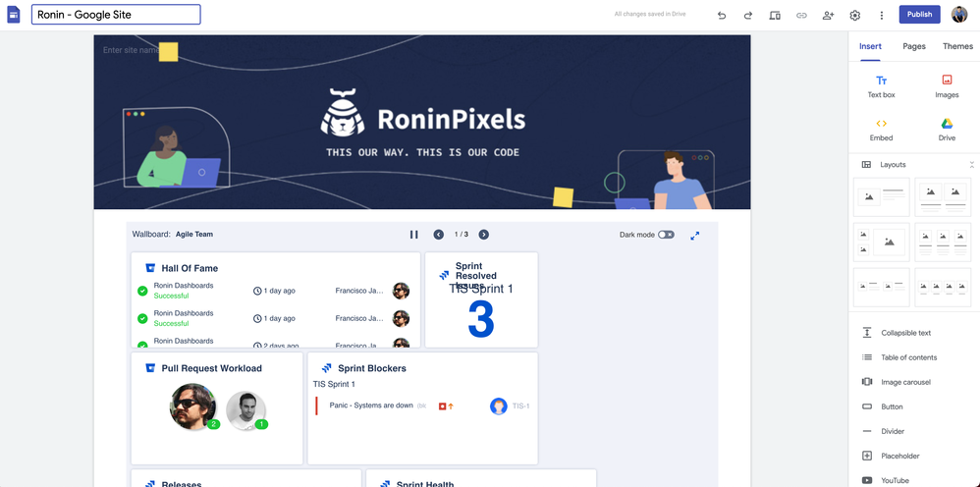The height and width of the screenshot is (487, 980).
Task: Edit the site title field 'Ronin - Google Site'
Action: [116, 15]
